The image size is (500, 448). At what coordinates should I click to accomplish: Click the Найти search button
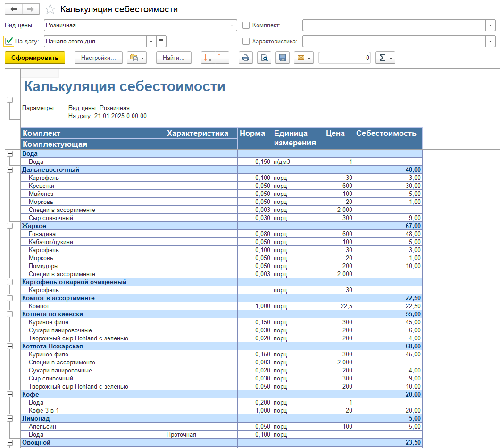pyautogui.click(x=173, y=58)
